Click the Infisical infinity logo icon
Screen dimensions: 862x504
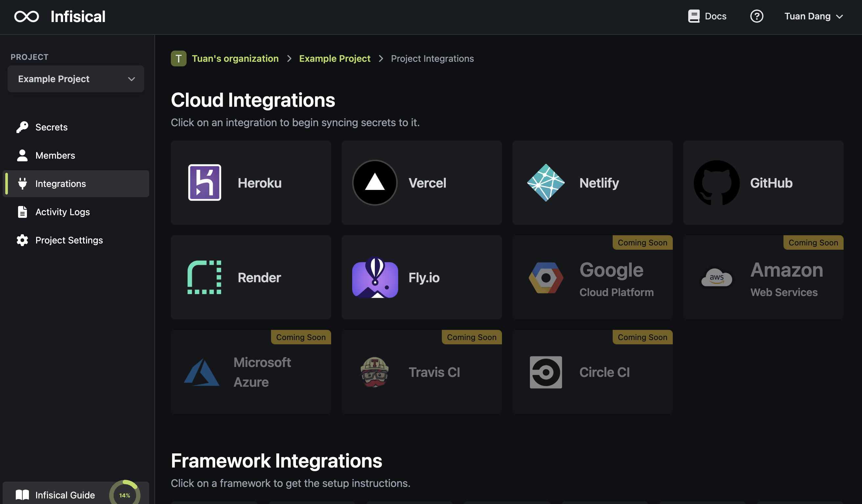pyautogui.click(x=26, y=16)
